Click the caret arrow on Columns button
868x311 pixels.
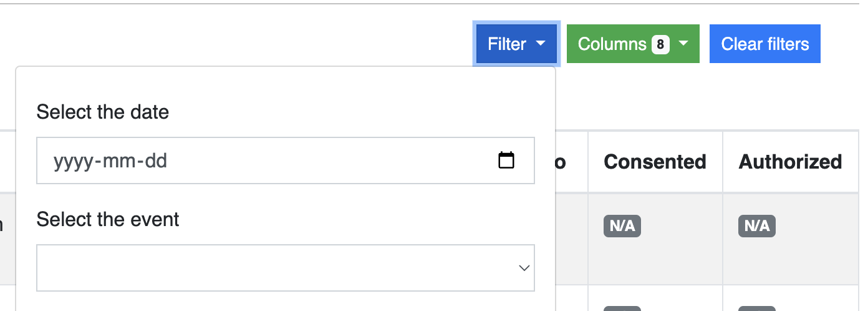(683, 44)
